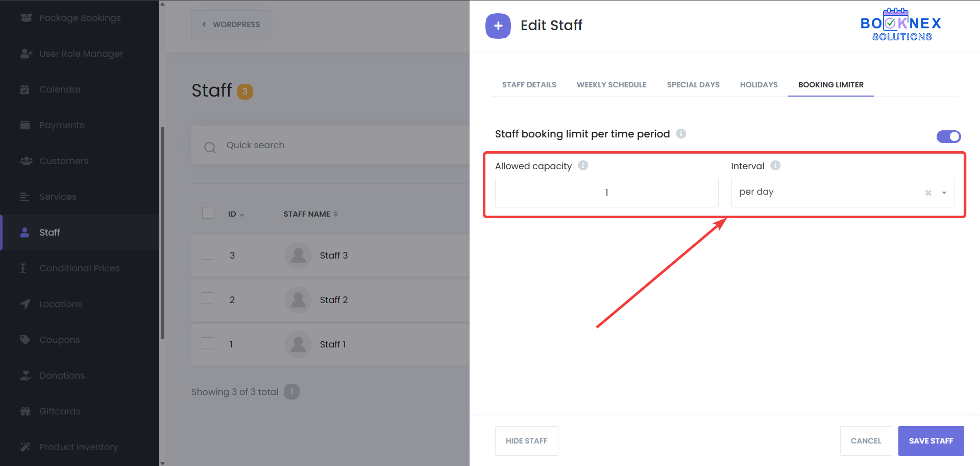Click the Calendar sidebar icon
Image resolution: width=980 pixels, height=466 pixels.
(25, 89)
